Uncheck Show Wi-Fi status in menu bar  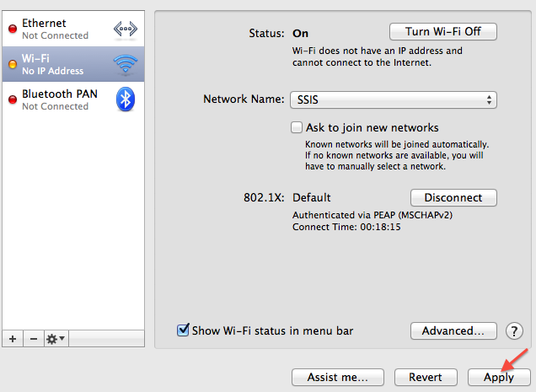[x=183, y=330]
